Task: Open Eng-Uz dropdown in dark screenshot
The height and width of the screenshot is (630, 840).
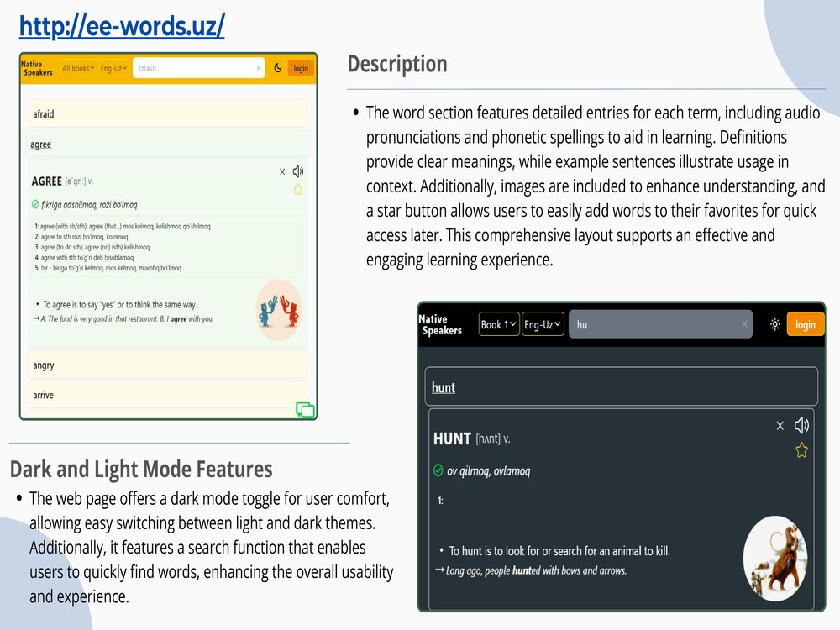Action: [x=543, y=324]
